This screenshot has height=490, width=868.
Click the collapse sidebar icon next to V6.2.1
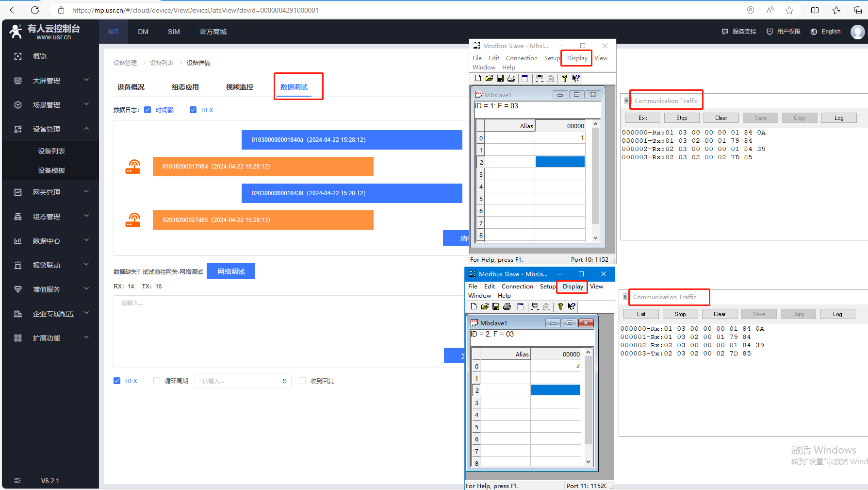pyautogui.click(x=18, y=481)
